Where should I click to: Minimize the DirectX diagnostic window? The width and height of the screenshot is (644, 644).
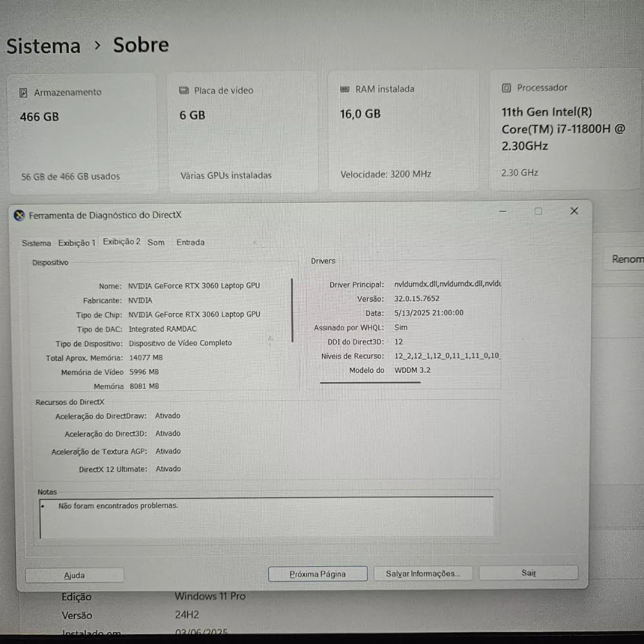click(503, 211)
